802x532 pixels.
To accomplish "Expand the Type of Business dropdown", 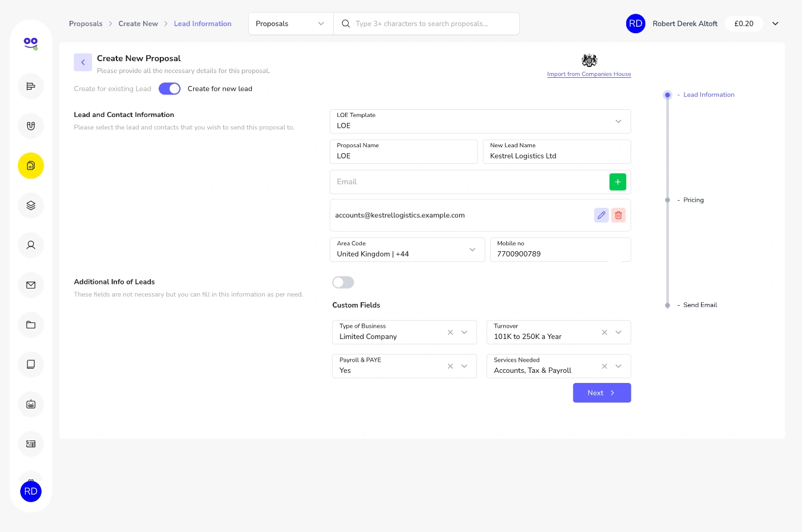I will pos(465,332).
